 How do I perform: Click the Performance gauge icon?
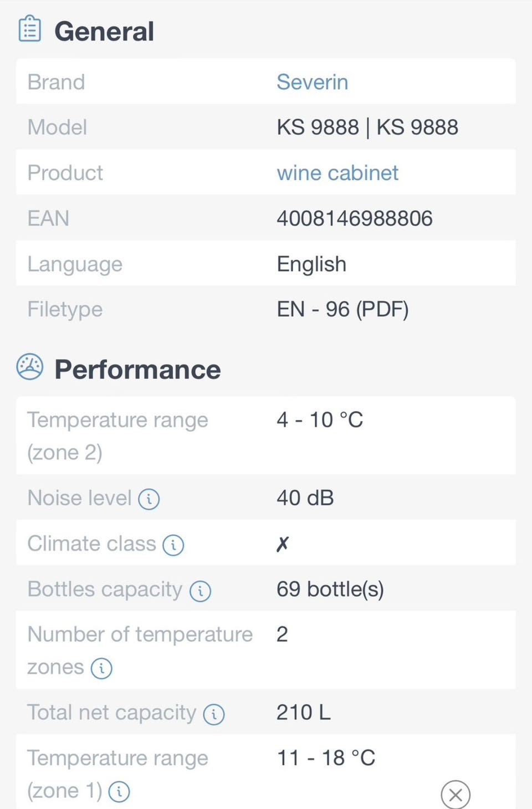[x=30, y=367]
